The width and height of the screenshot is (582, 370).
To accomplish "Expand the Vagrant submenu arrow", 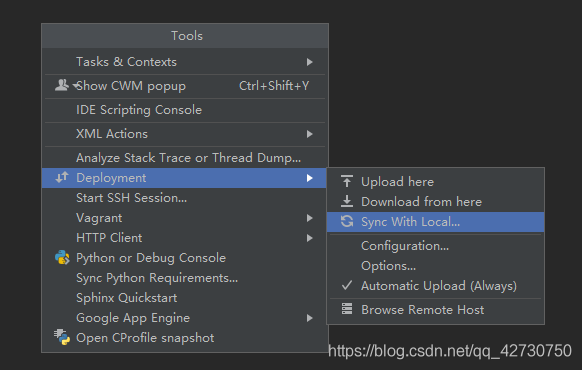I will pos(310,218).
